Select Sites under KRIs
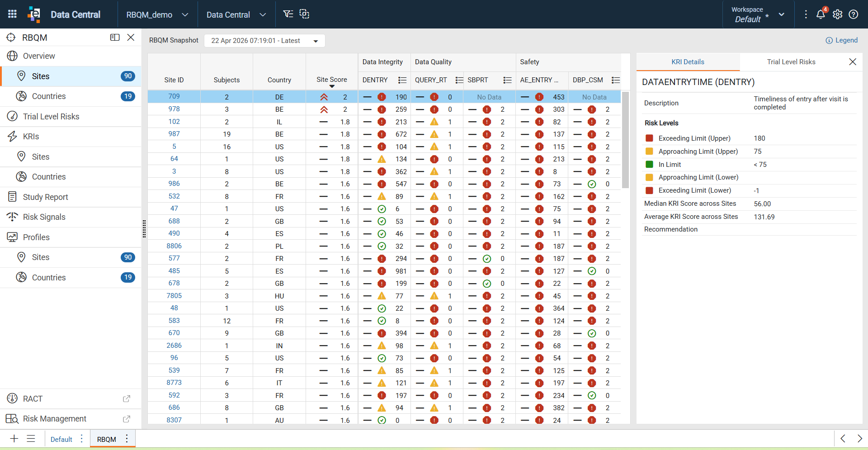Screen dimensions: 868x450 [71, 157]
